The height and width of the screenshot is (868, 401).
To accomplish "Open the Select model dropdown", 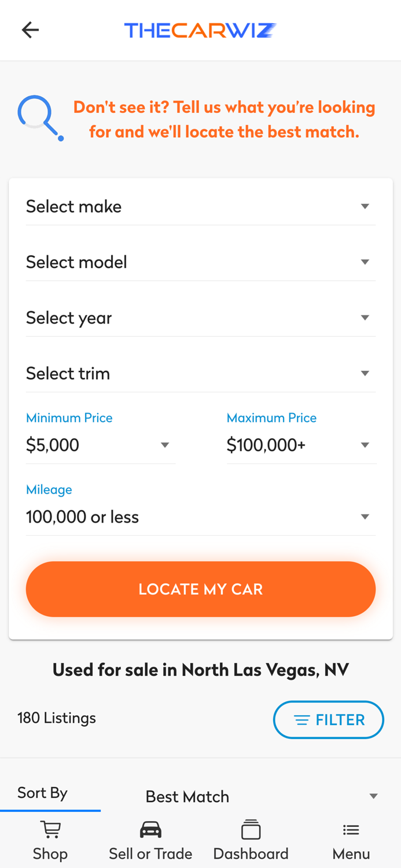I will 200,262.
